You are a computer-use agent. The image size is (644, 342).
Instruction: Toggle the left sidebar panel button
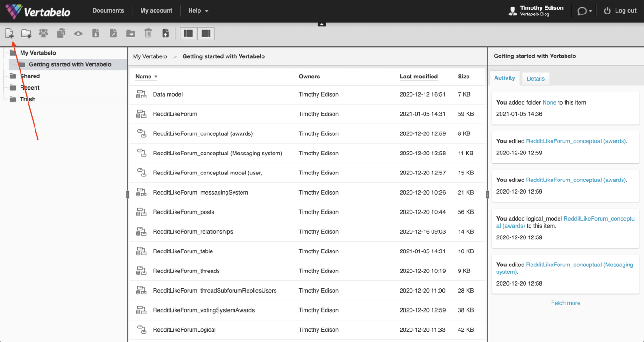point(189,34)
